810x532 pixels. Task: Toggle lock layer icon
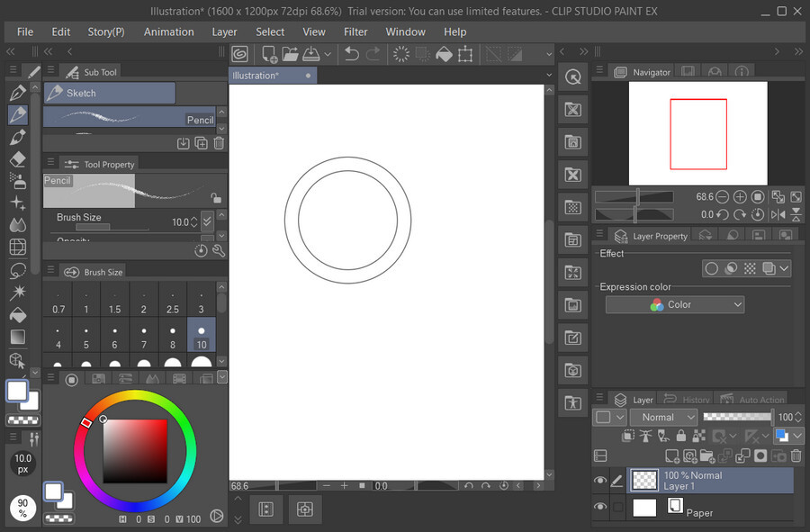(x=681, y=436)
